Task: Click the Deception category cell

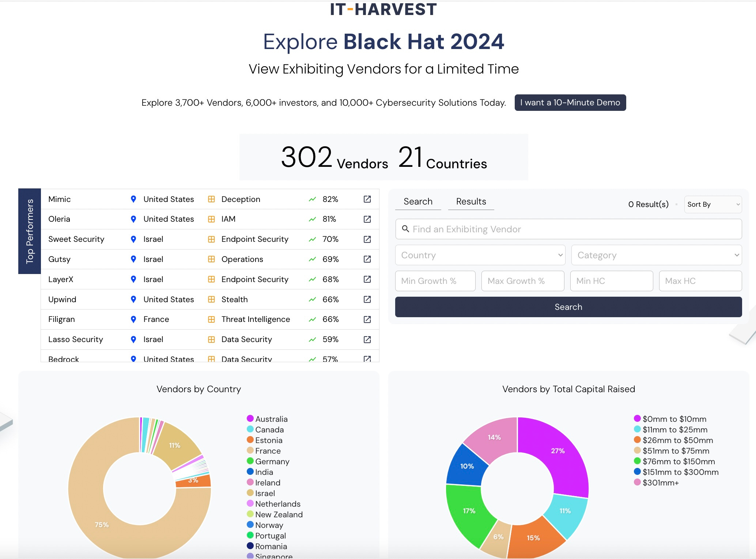Action: point(241,199)
